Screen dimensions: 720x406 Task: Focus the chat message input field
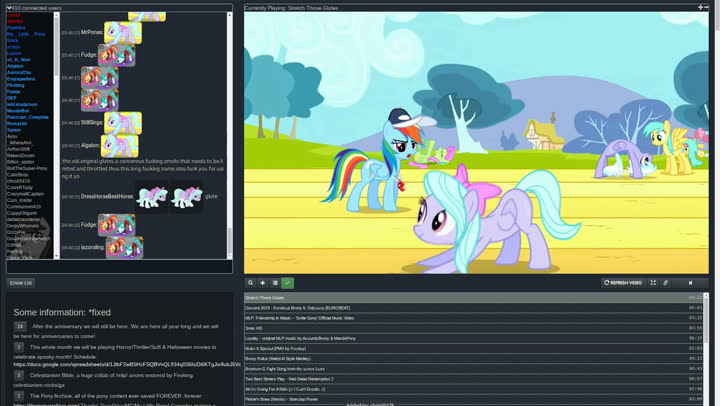pos(119,267)
